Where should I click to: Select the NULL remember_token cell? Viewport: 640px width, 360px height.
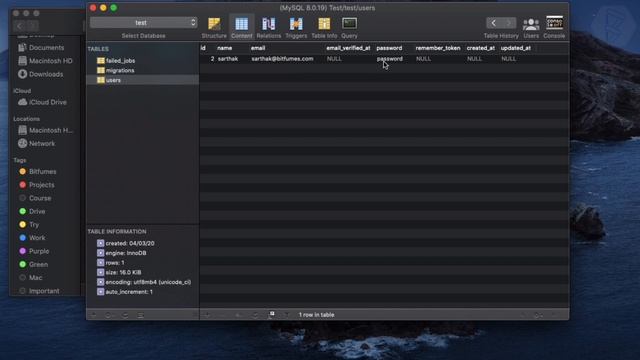click(423, 59)
